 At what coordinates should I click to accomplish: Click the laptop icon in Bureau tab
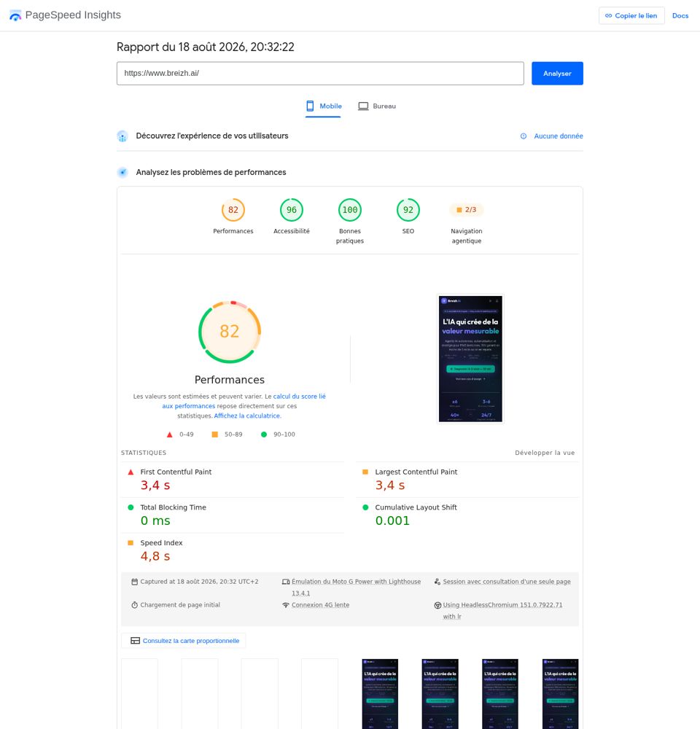(x=363, y=106)
